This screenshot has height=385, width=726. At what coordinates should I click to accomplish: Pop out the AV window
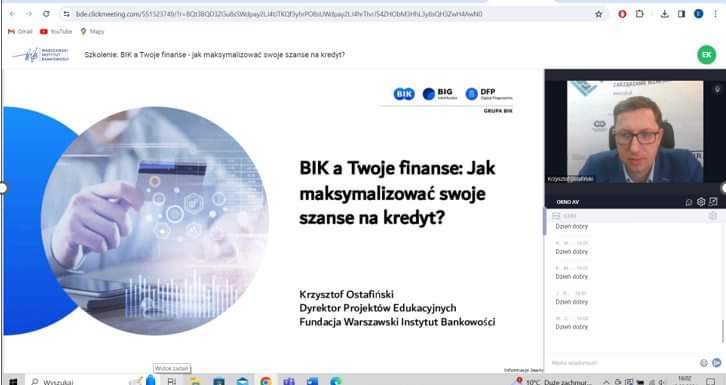713,202
